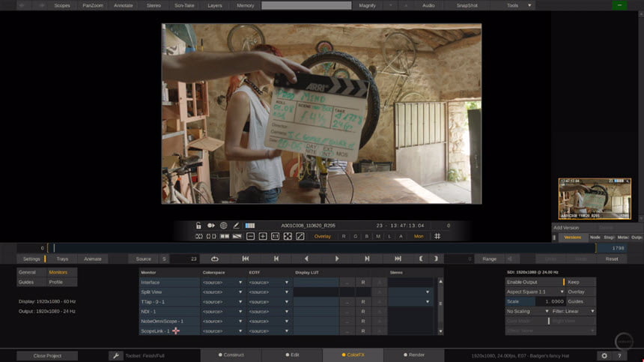Open Annotate menu in top bar
This screenshot has width=644, height=362.
tap(124, 5)
